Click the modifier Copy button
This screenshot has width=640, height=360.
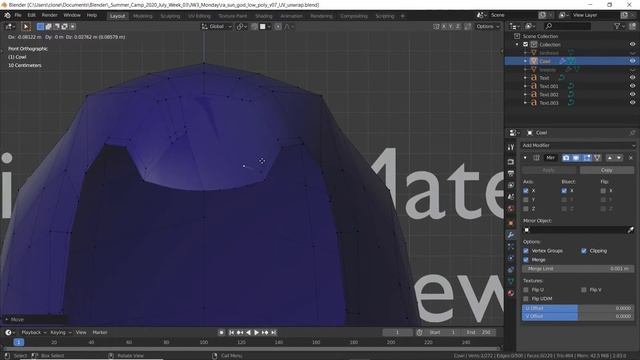coord(607,170)
